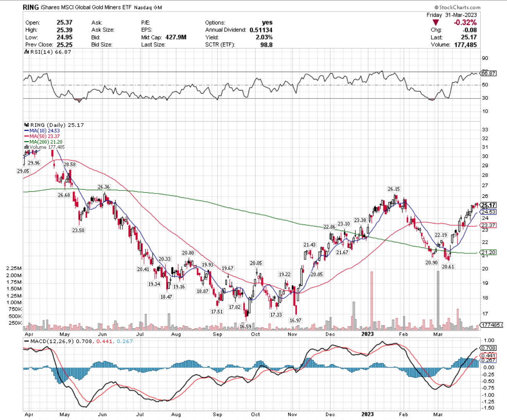
Task: Click the 18.47 low annotation
Action: coord(166,297)
